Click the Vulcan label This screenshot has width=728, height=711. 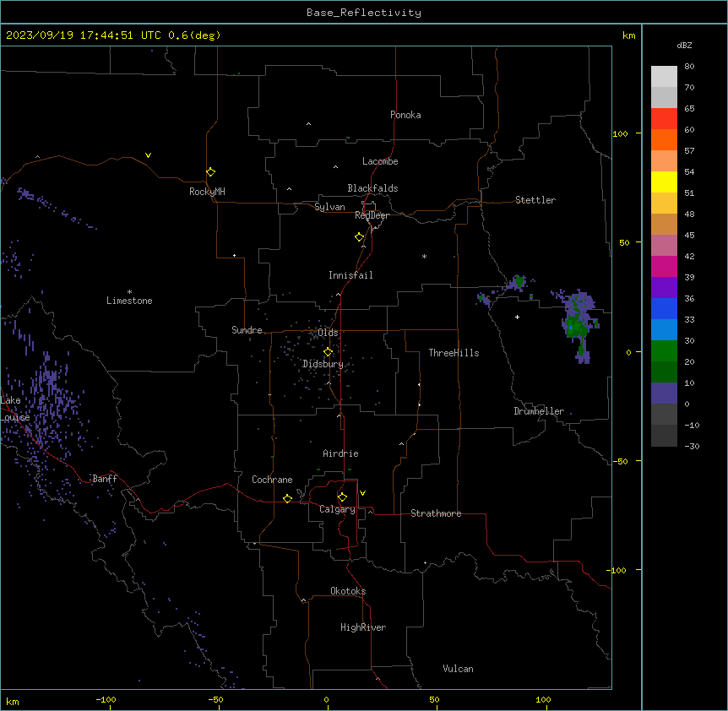click(x=458, y=669)
